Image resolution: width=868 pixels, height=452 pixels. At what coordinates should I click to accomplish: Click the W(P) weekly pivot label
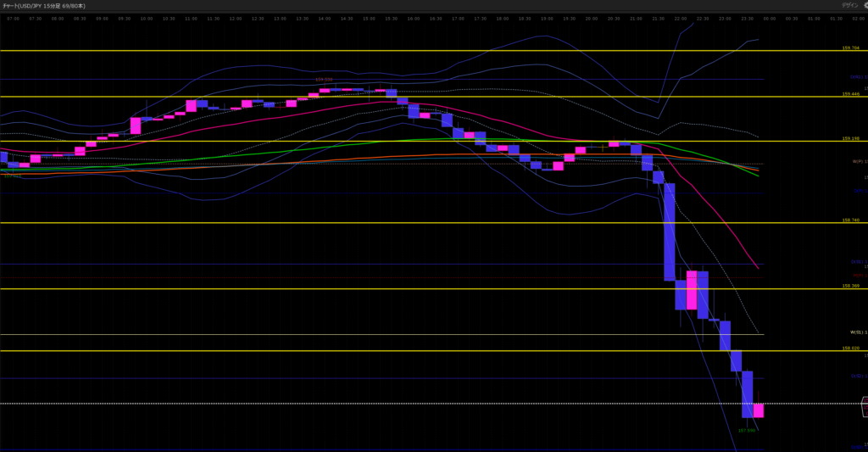[858, 161]
